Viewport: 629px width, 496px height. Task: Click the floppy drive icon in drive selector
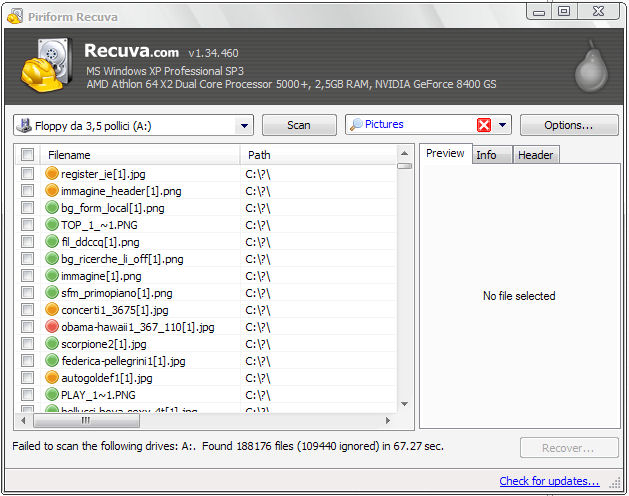coord(24,126)
